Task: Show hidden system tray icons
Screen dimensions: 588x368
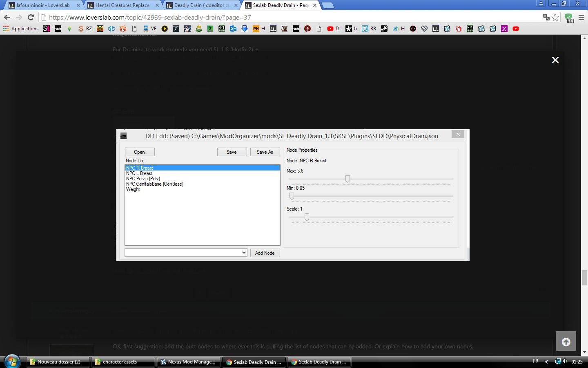Action: [x=547, y=361]
